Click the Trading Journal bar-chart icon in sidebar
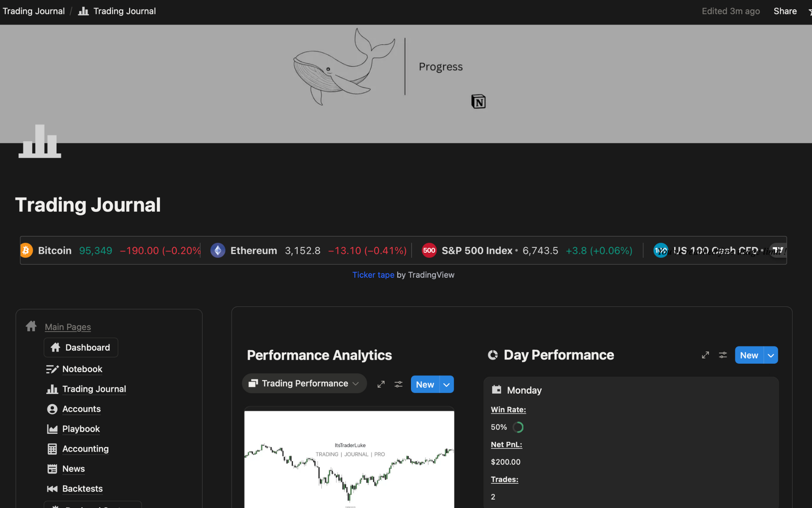This screenshot has width=812, height=508. coord(52,389)
